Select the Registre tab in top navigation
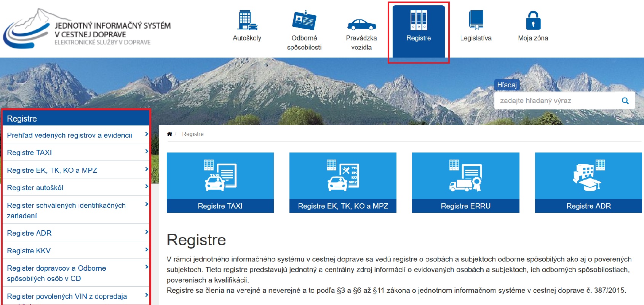Image resolution: width=644 pixels, height=305 pixels. [418, 30]
